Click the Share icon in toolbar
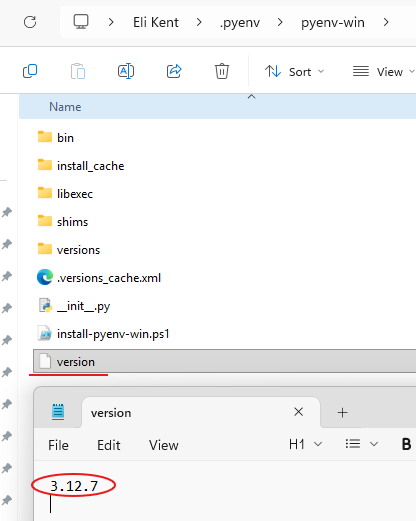This screenshot has width=416, height=521. tap(174, 71)
